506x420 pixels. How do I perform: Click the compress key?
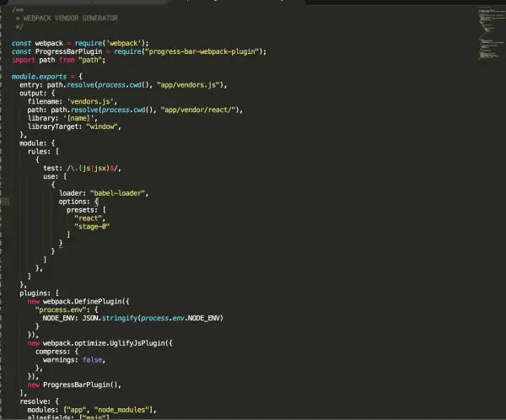click(52, 352)
